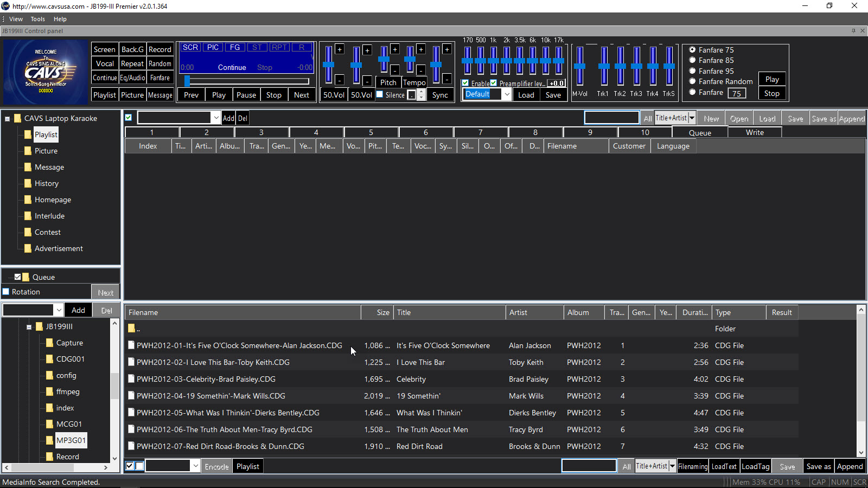868x488 pixels.
Task: Click the CAVS welcome logo thumbnail
Action: [x=46, y=72]
